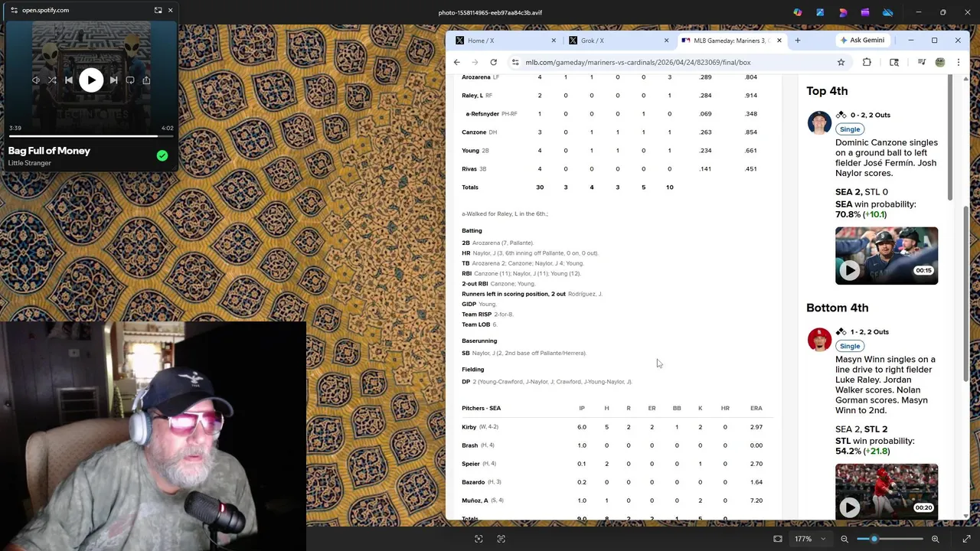The image size is (980, 551).
Task: Click the song title Bag Full of Money
Action: (x=50, y=151)
